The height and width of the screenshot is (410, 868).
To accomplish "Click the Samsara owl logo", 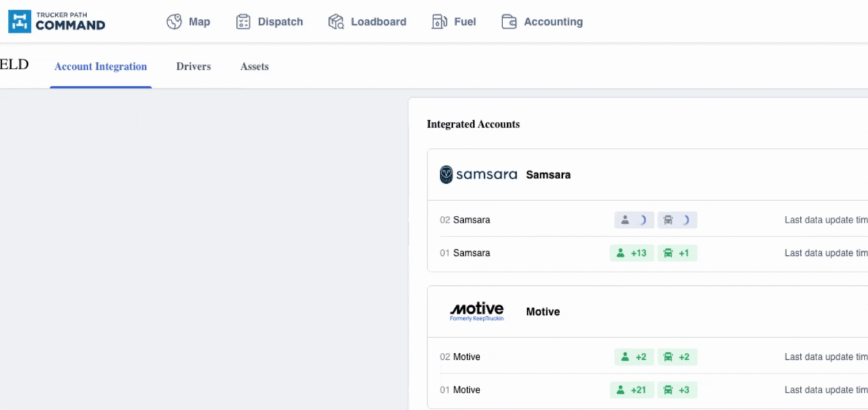I will [446, 174].
